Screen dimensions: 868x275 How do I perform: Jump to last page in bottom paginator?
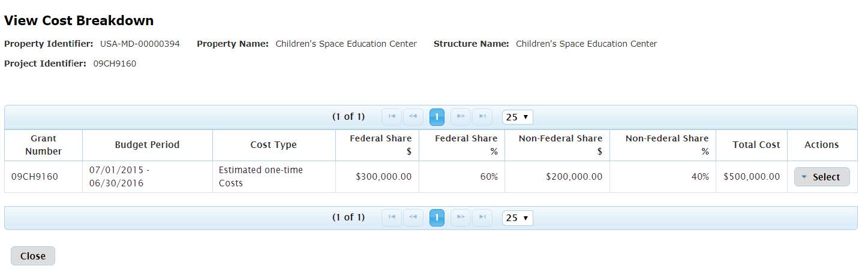tap(482, 217)
